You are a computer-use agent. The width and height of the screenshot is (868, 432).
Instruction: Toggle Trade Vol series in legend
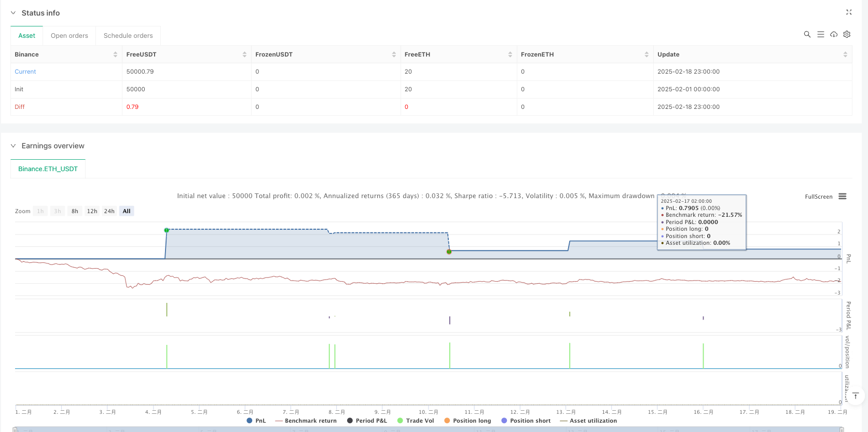click(x=415, y=421)
